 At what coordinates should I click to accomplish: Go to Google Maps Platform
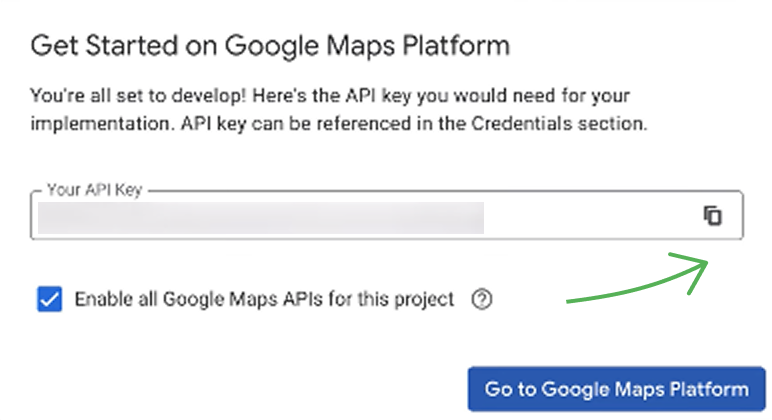click(x=616, y=389)
